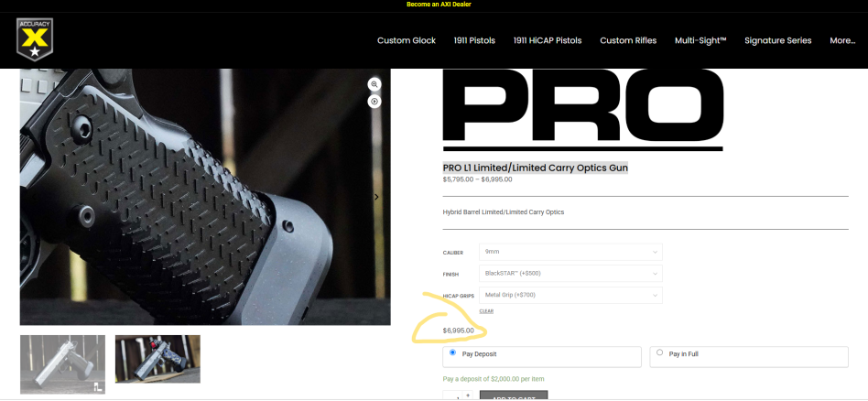Click the PRO L1 Limited/Limited Carry Optics Gun title
868x401 pixels.
click(536, 168)
